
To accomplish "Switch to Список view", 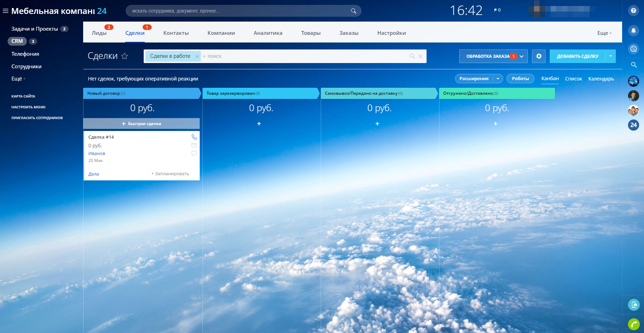I will tap(573, 79).
